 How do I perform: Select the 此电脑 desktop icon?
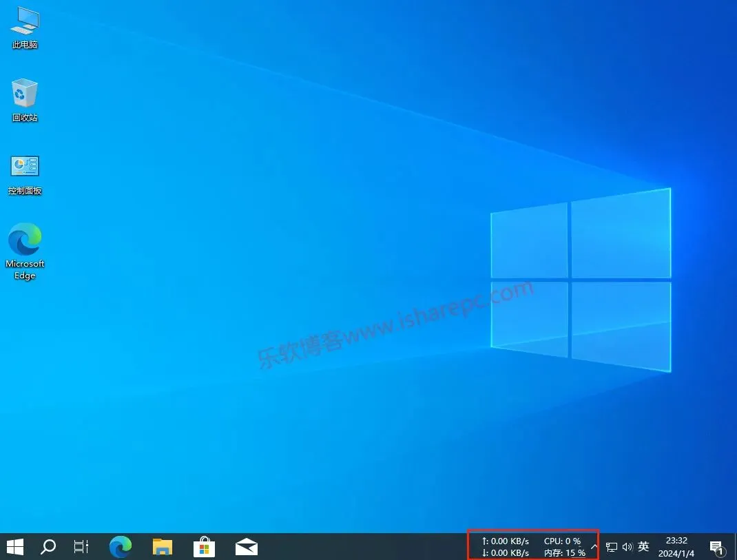pos(24,28)
